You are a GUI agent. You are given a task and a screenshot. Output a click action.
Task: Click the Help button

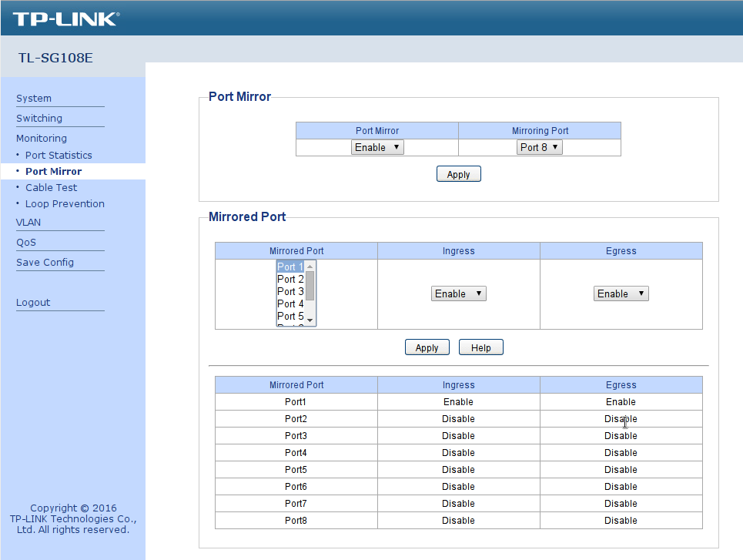point(480,348)
